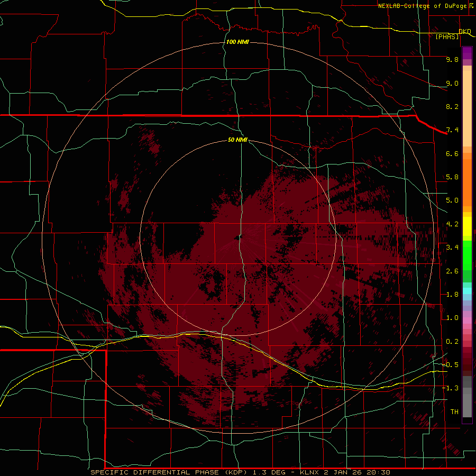The height and width of the screenshot is (476, 476).
Task: Click the dark purple band on the color scale
Action: (x=467, y=53)
